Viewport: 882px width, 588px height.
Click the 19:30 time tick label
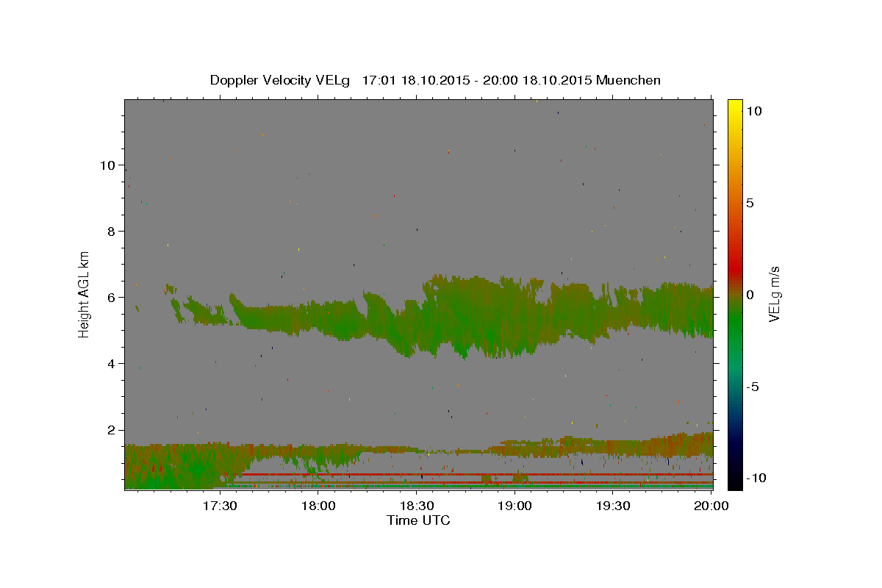614,506
